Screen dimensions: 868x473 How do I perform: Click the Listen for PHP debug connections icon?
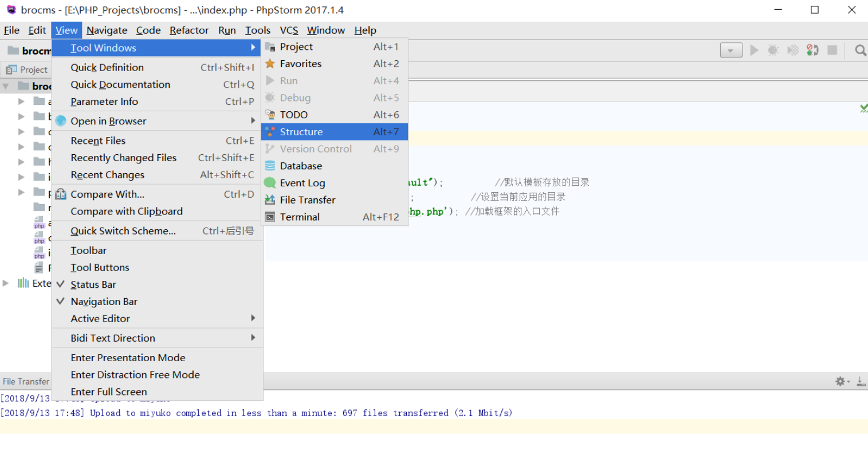(x=812, y=50)
